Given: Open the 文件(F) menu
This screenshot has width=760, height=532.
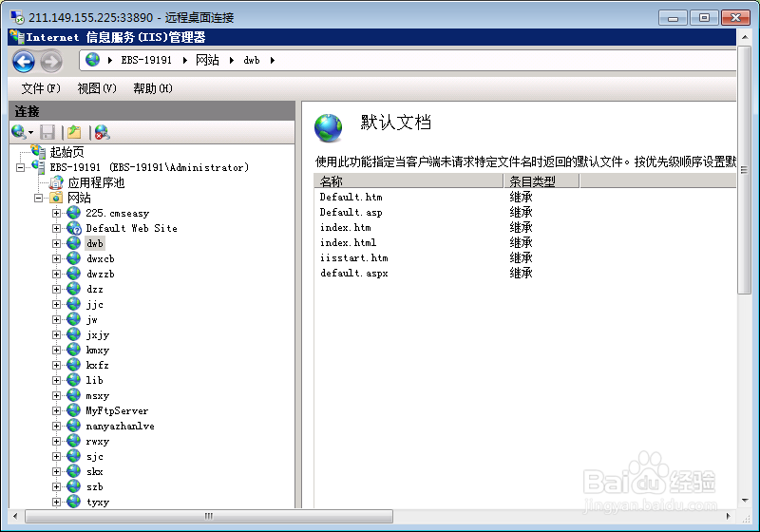Looking at the screenshot, I should click(x=41, y=88).
